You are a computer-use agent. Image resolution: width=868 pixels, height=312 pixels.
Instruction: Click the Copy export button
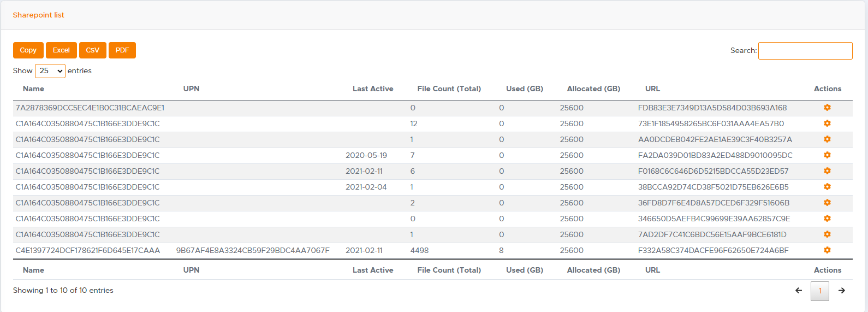coord(28,50)
